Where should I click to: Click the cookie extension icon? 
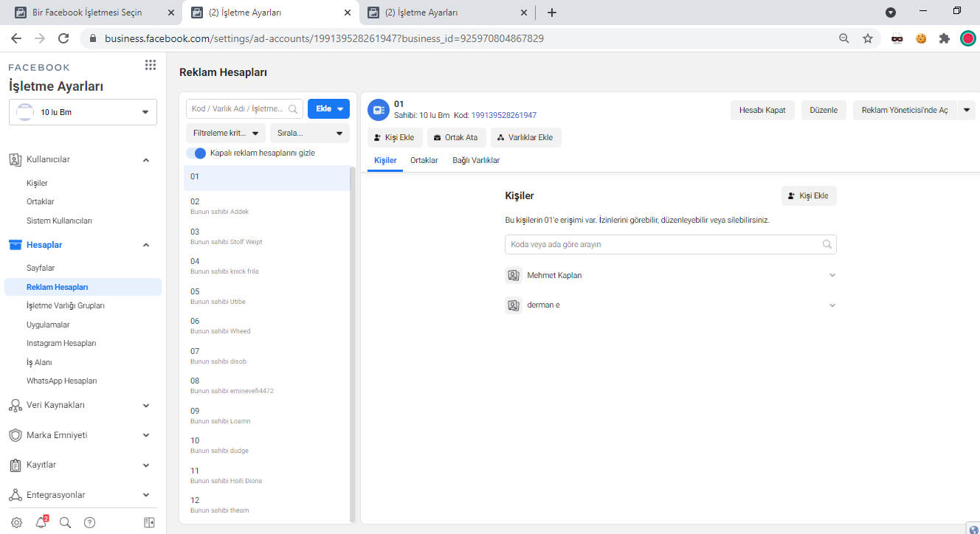pyautogui.click(x=921, y=38)
